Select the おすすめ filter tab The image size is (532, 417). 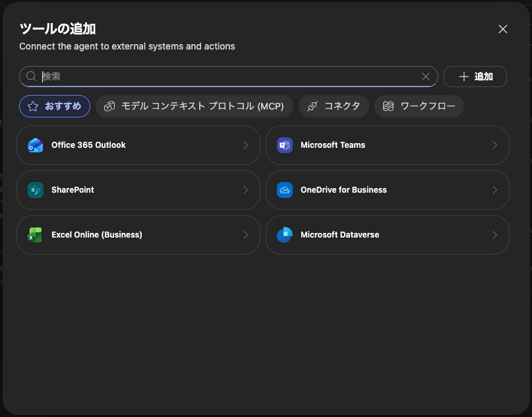pyautogui.click(x=55, y=106)
